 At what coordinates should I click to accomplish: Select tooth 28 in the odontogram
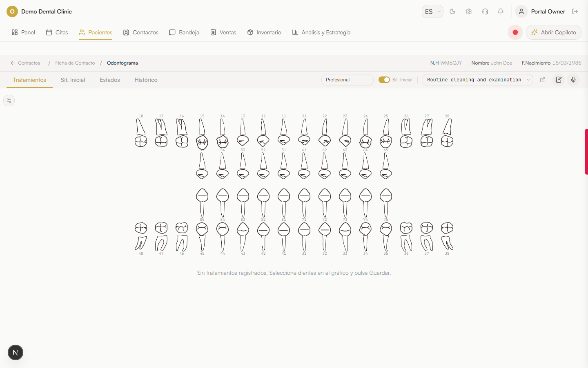tap(447, 132)
